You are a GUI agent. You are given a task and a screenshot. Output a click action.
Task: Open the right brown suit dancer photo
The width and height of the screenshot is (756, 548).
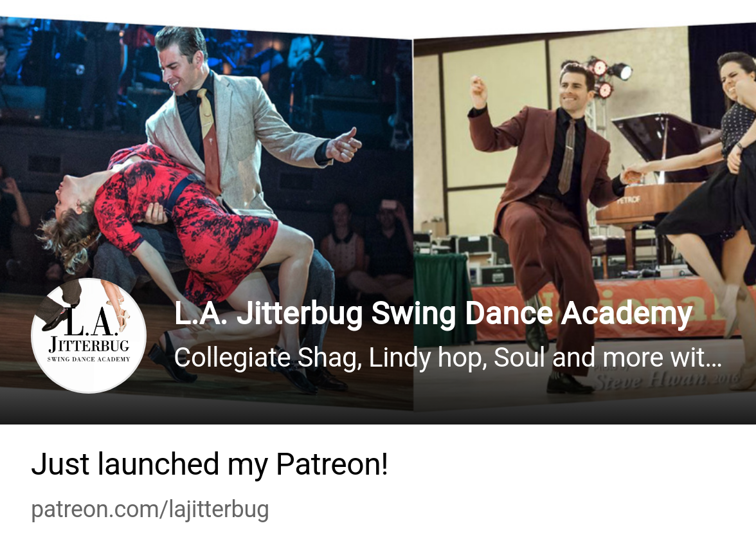point(585,217)
